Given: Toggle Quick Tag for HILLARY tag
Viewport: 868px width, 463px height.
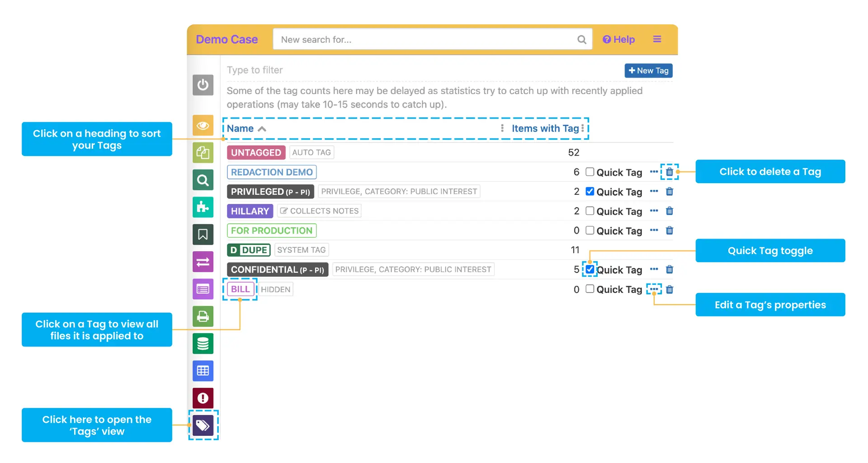Looking at the screenshot, I should pos(590,211).
